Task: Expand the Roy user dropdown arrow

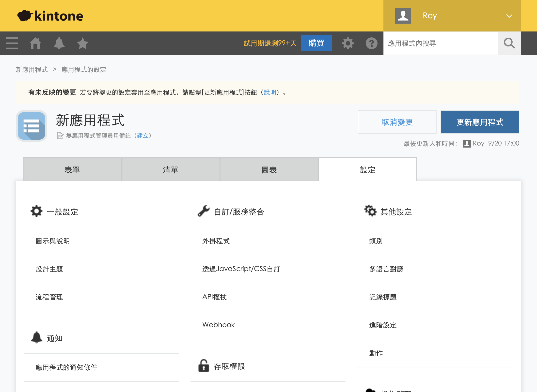Action: pyautogui.click(x=509, y=16)
